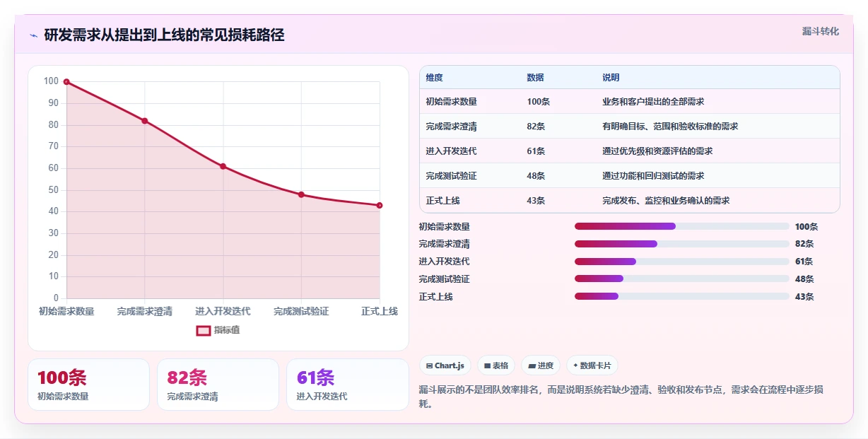Click the chart data point at value 43

[x=380, y=205]
